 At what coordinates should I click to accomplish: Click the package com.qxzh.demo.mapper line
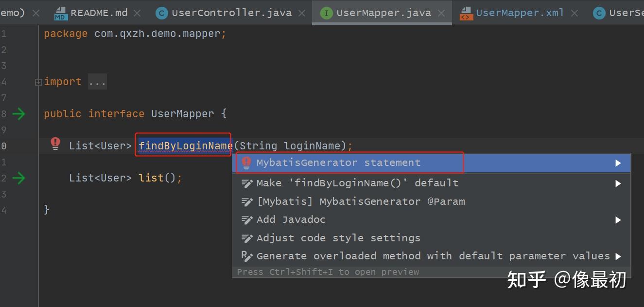(135, 34)
